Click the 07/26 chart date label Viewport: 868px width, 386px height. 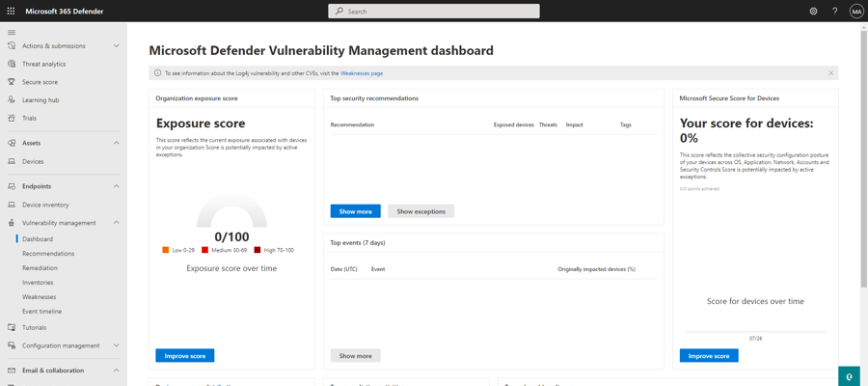[x=755, y=338]
